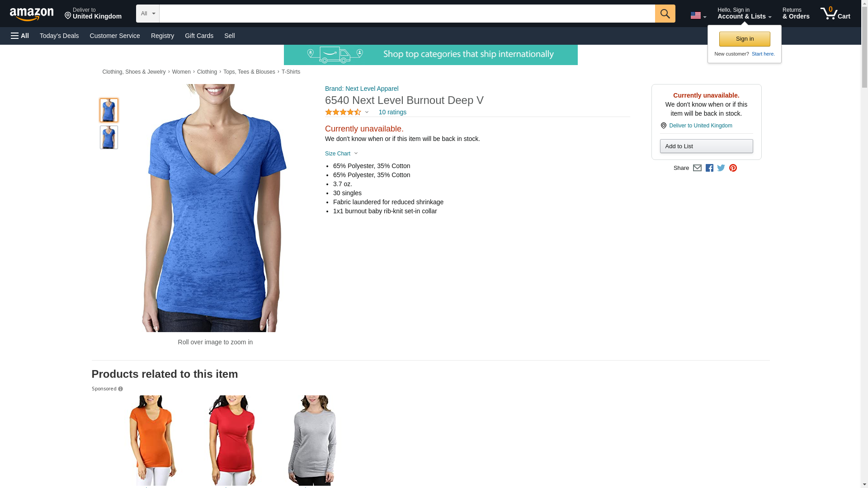The height and width of the screenshot is (488, 868).
Task: Click the search magnifier button
Action: 665,14
